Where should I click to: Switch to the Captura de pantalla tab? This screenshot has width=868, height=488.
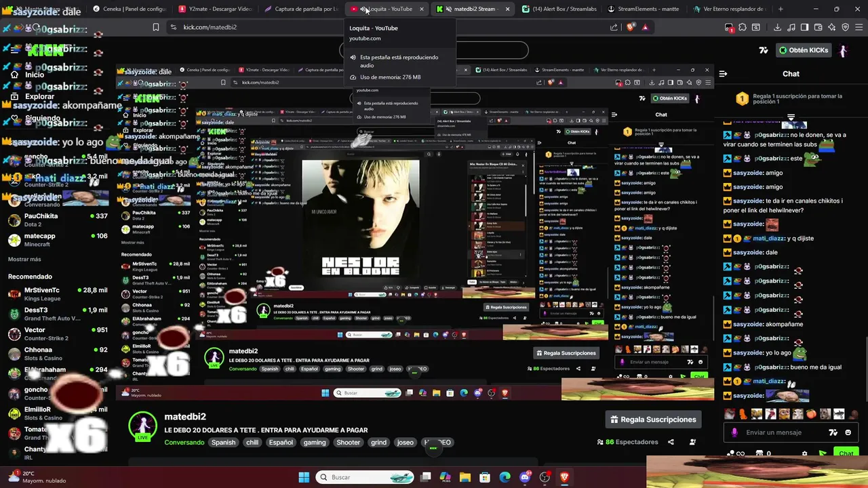click(x=301, y=9)
